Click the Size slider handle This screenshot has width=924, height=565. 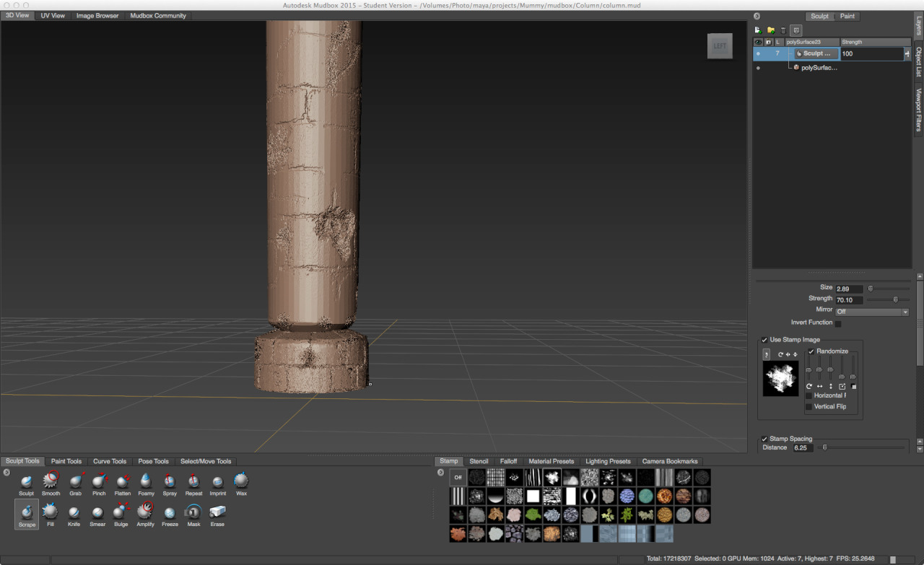click(x=871, y=289)
